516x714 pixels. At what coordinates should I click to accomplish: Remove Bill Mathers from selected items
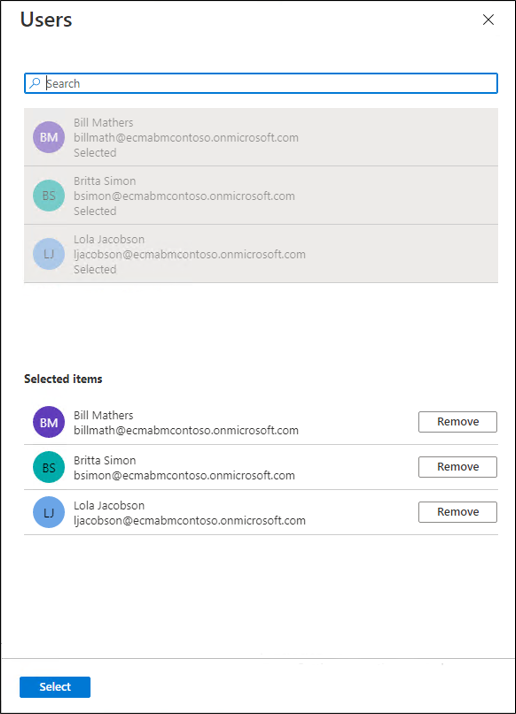[x=458, y=422]
